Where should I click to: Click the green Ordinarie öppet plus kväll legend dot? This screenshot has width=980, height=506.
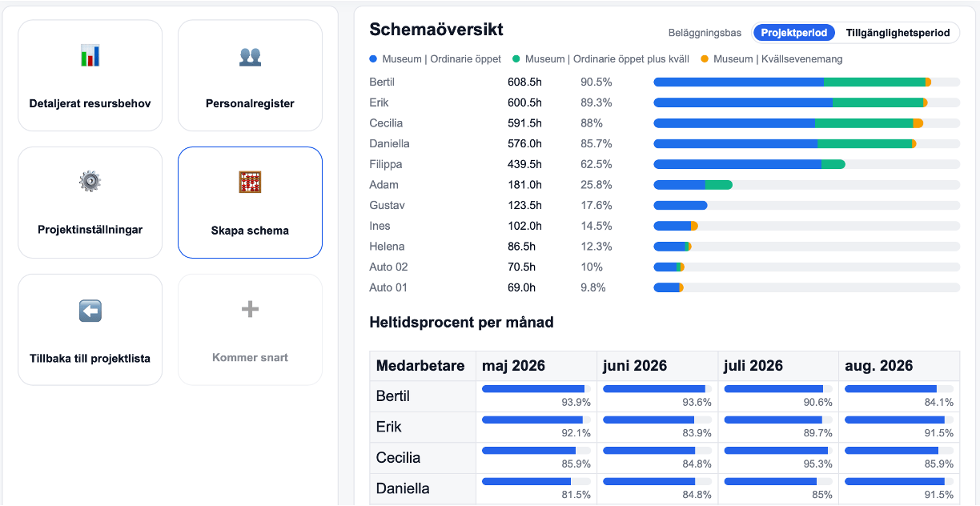[516, 59]
